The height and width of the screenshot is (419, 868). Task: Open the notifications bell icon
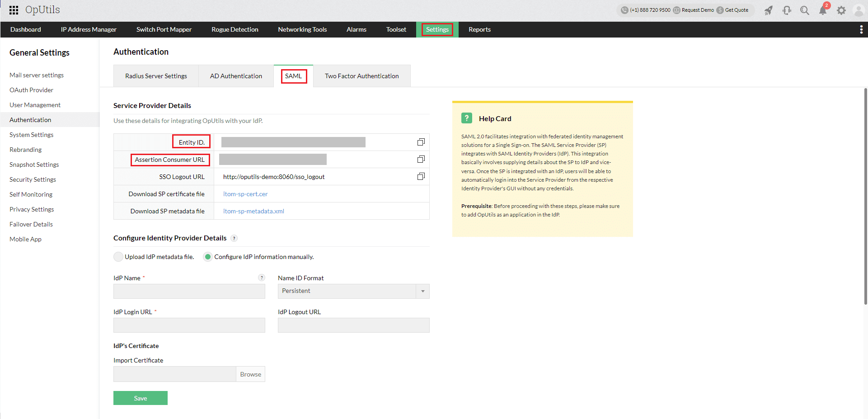pyautogui.click(x=823, y=10)
